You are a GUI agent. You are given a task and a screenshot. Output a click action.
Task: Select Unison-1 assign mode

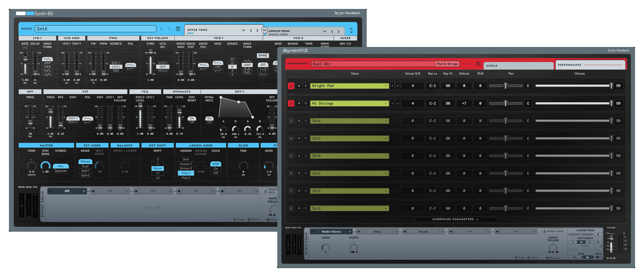[x=186, y=164]
